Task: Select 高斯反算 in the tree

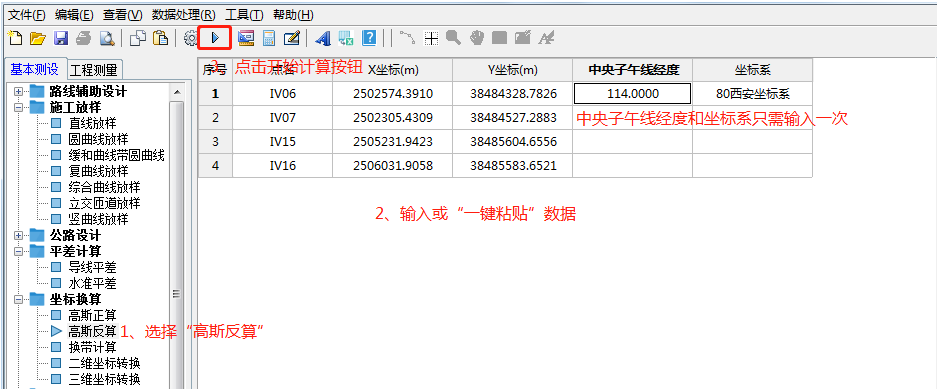Action: click(92, 331)
